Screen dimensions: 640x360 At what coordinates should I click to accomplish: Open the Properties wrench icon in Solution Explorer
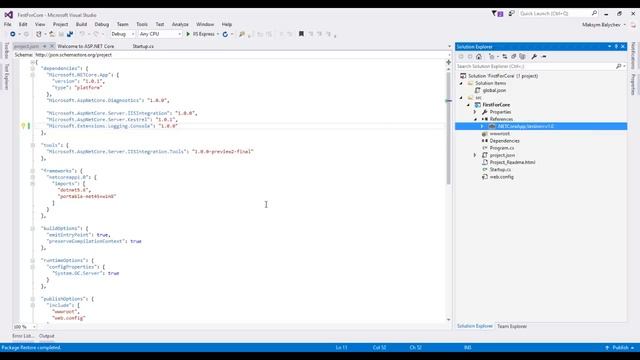(534, 56)
